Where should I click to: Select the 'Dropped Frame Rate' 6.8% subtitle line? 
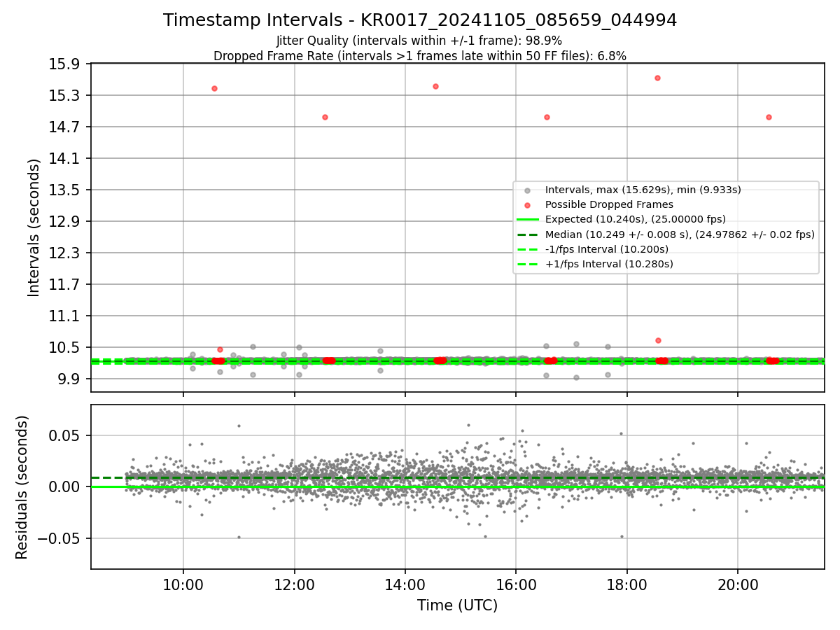[x=420, y=55]
